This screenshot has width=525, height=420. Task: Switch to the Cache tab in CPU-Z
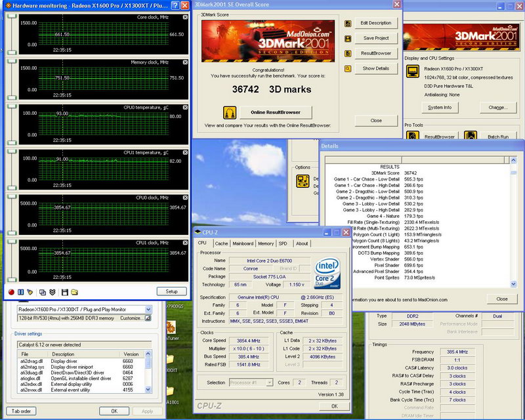221,243
